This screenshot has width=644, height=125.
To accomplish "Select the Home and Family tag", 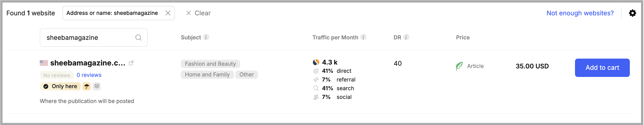I will coord(207,75).
